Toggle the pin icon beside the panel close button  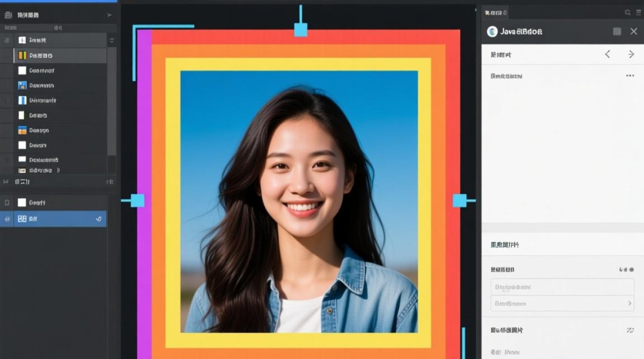[618, 32]
